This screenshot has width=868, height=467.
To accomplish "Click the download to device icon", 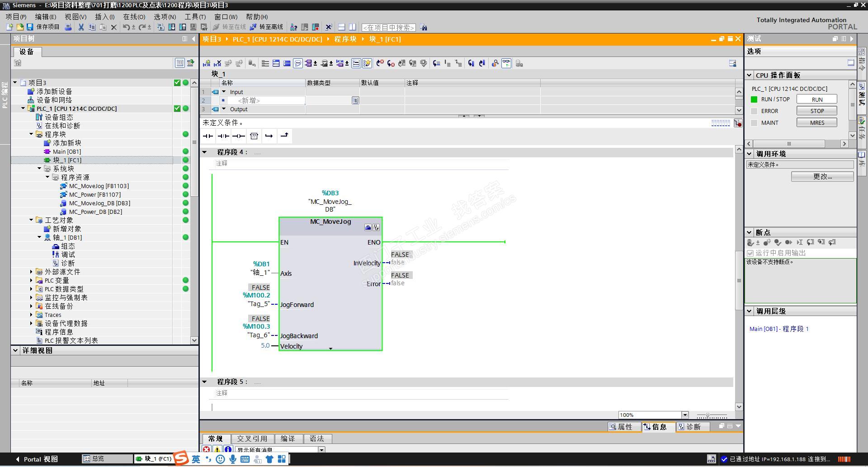I will pyautogui.click(x=172, y=27).
